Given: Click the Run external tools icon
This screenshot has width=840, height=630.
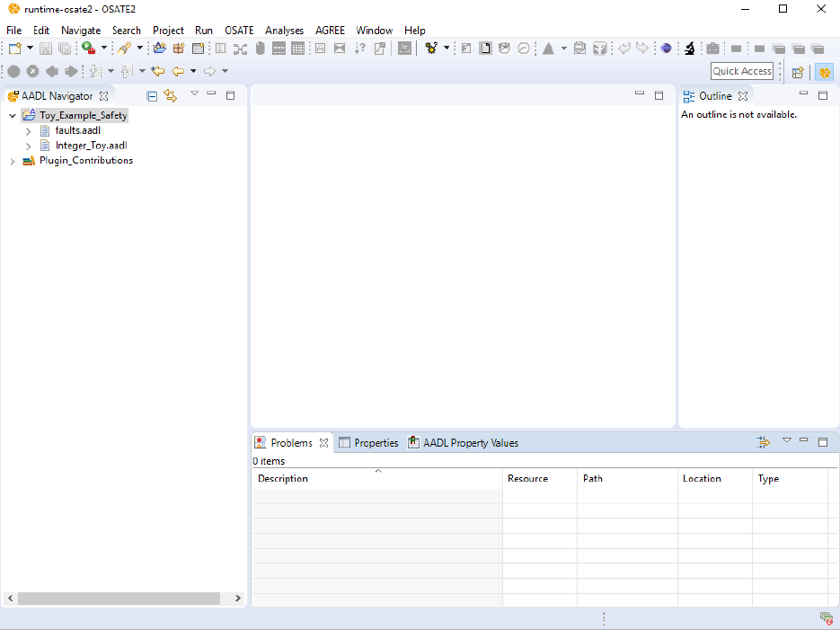Looking at the screenshot, I should tap(89, 49).
